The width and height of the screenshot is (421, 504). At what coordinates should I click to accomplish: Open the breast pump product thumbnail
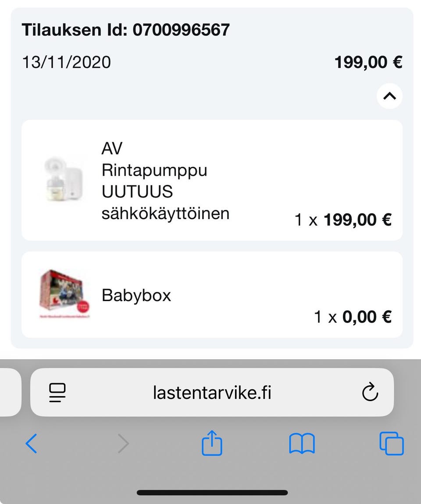(63, 180)
